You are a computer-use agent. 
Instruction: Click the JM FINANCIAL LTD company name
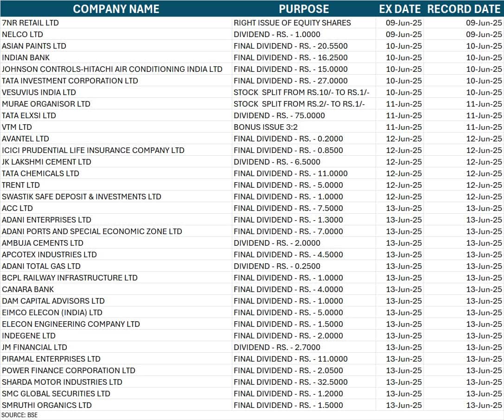(x=34, y=347)
